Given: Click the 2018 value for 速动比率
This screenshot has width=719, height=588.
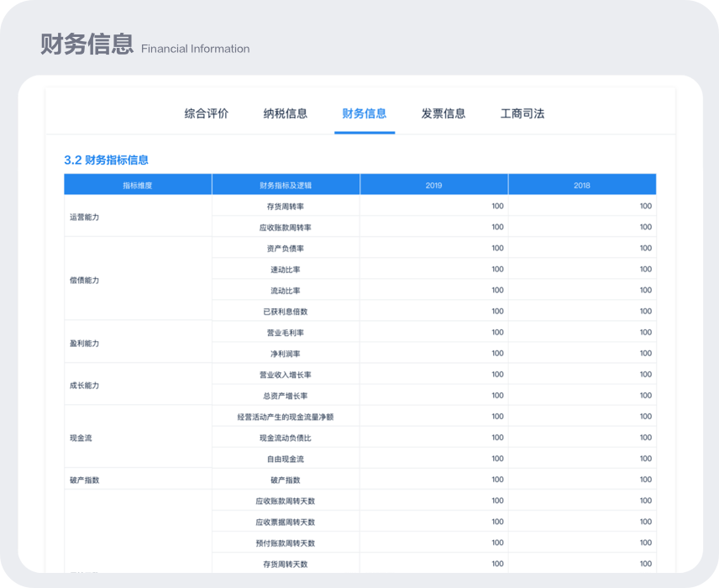Looking at the screenshot, I should (x=645, y=269).
